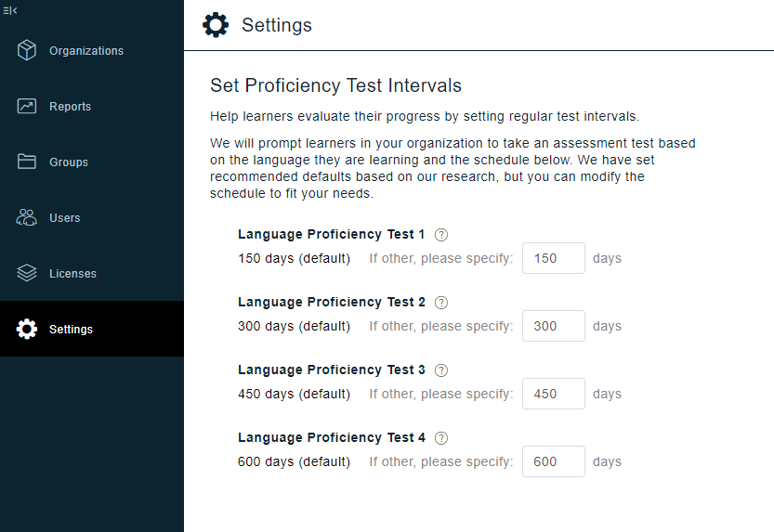Focus Test 2 days field showing 300

(554, 326)
